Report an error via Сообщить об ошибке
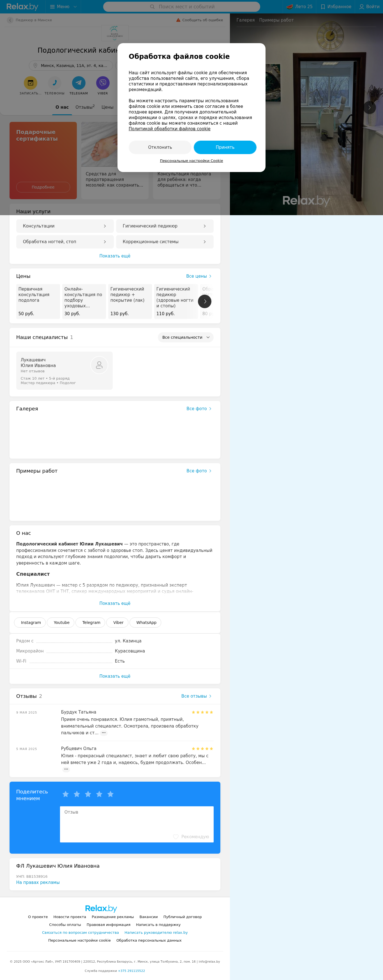The image size is (383, 980). 200,20
